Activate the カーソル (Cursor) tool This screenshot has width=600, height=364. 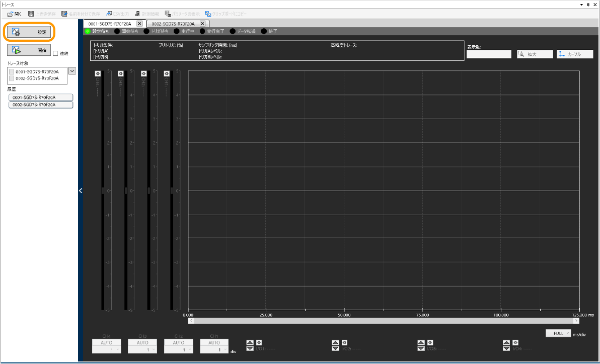pyautogui.click(x=574, y=54)
